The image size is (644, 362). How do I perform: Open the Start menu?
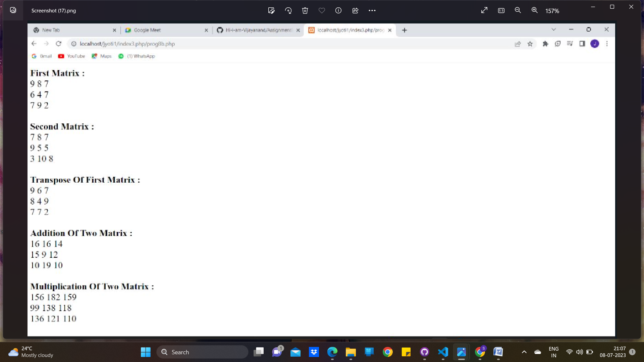[x=146, y=352]
